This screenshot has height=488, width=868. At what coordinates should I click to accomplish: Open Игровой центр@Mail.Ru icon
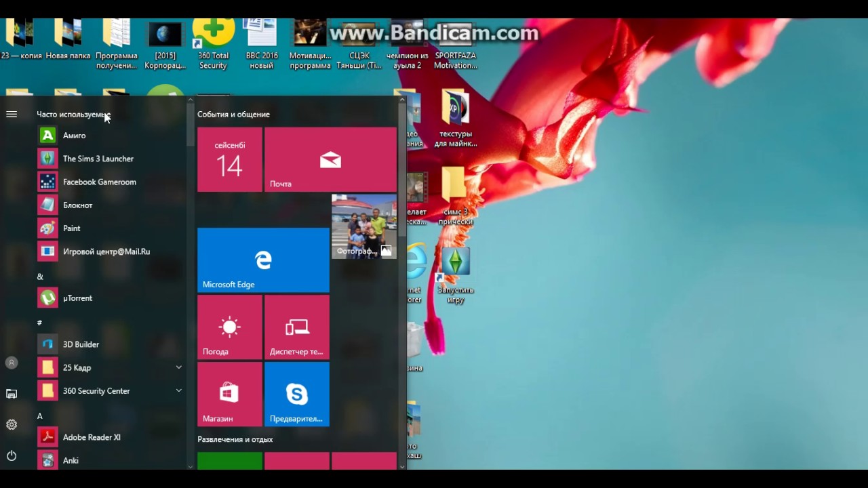click(x=47, y=251)
